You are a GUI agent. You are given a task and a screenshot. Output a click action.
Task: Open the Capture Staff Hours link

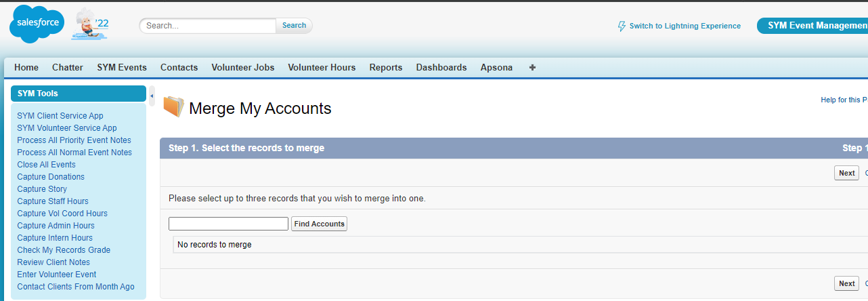53,201
